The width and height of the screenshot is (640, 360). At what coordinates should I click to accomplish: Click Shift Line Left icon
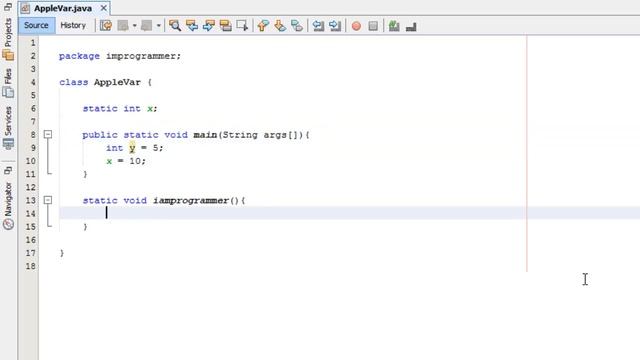coord(318,26)
